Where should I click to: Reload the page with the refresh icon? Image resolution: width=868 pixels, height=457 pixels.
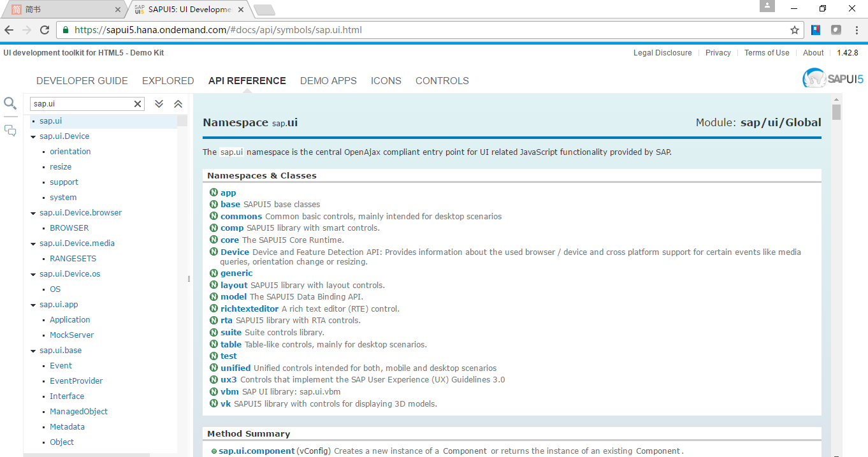(43, 29)
